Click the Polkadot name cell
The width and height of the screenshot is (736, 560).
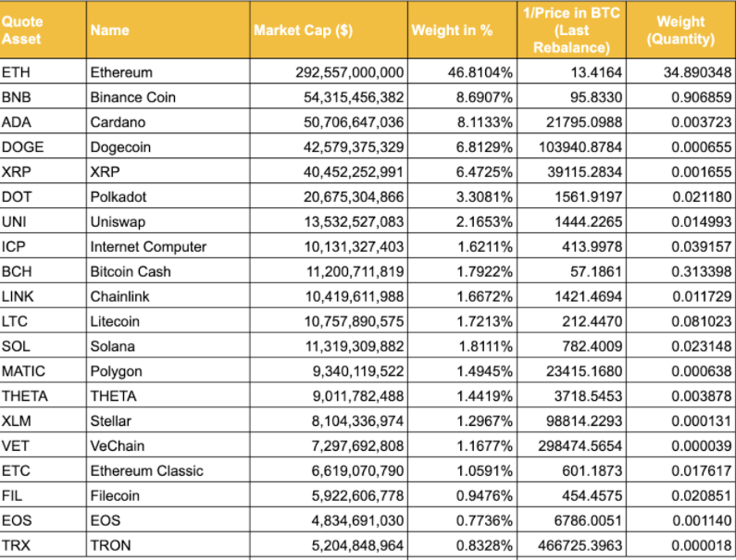tap(119, 197)
